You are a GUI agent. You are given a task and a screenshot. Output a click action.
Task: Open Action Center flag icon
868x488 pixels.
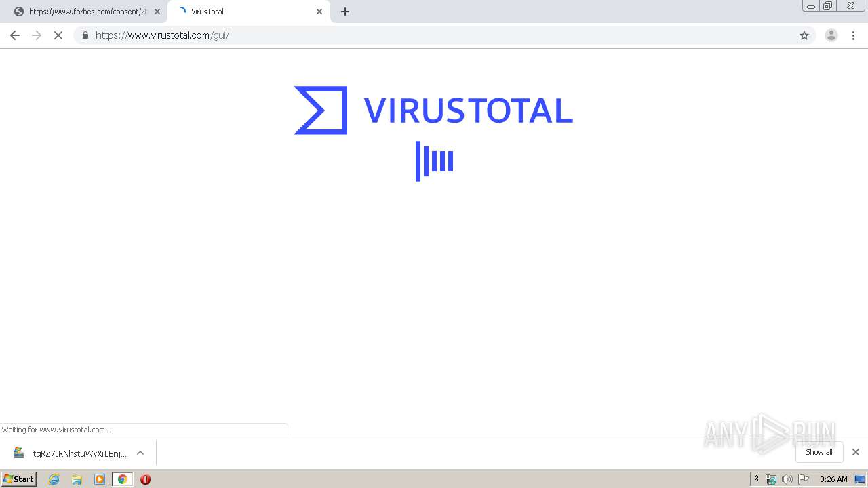[804, 479]
